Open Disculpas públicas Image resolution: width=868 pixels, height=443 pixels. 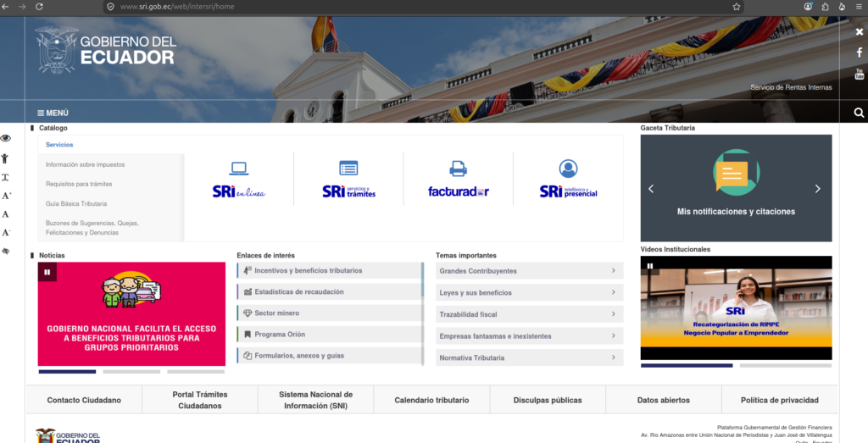point(548,400)
